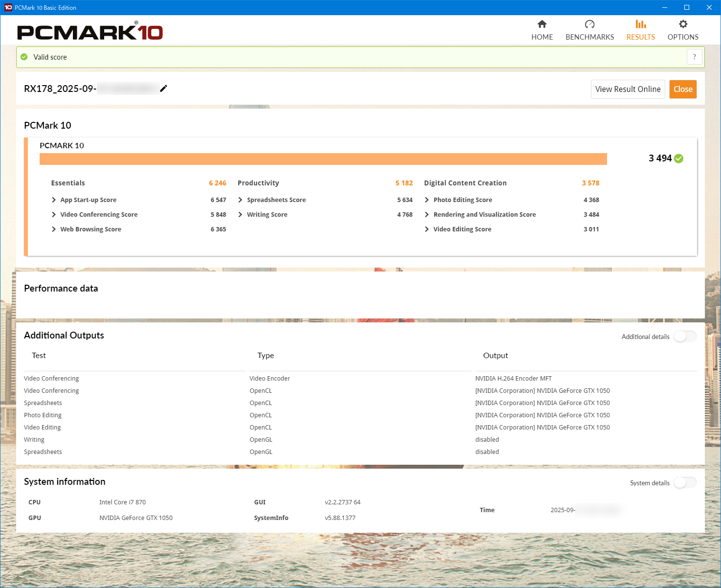This screenshot has width=721, height=588.
Task: Click the Valid score status text
Action: pyautogui.click(x=50, y=57)
